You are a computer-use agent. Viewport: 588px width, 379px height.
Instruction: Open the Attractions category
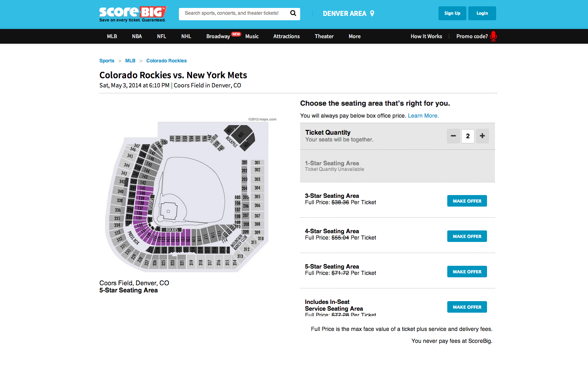pyautogui.click(x=286, y=36)
